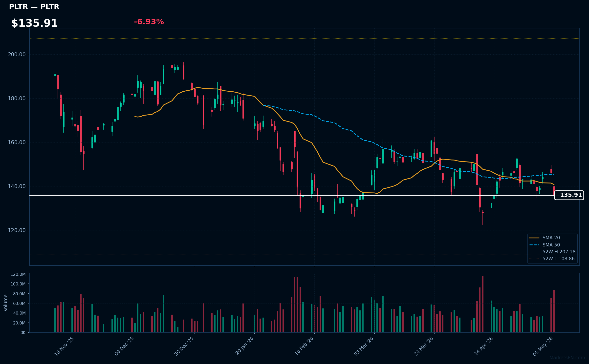Select the $135.91 current price heading

(x=35, y=23)
